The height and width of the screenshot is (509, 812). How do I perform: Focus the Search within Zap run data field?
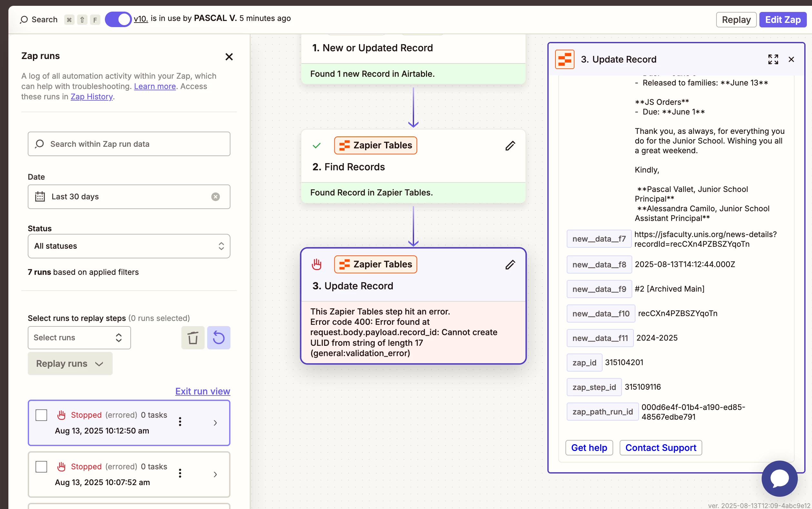[129, 144]
